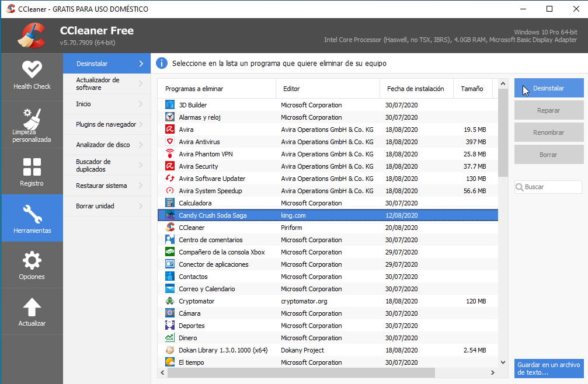
Task: Click the Piriform editor cell
Action: tap(291, 228)
